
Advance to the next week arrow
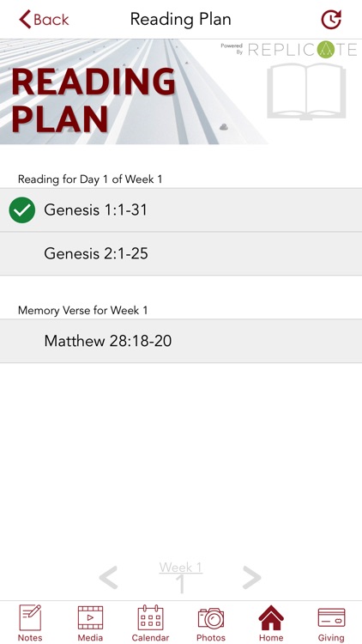[251, 577]
